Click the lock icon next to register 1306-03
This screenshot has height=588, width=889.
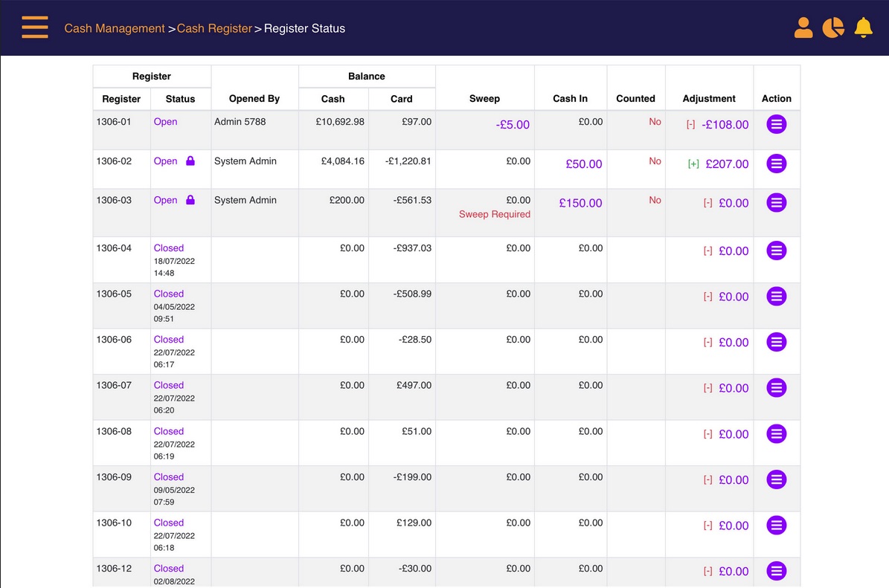tap(190, 200)
